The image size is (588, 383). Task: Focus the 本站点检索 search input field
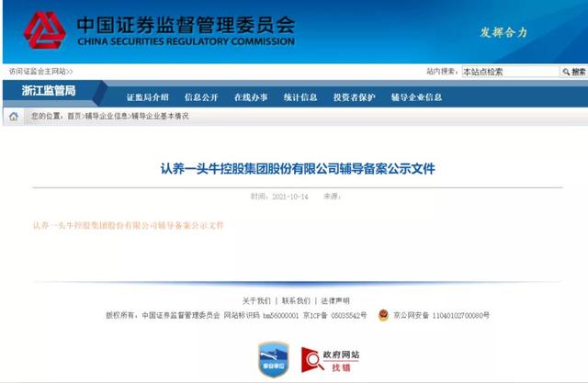511,72
